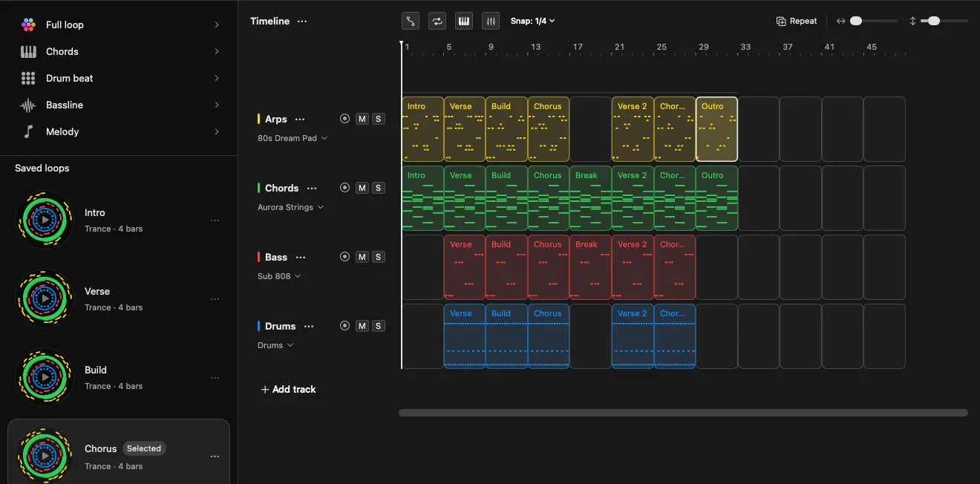Select the Drums Build clip

[x=506, y=336]
